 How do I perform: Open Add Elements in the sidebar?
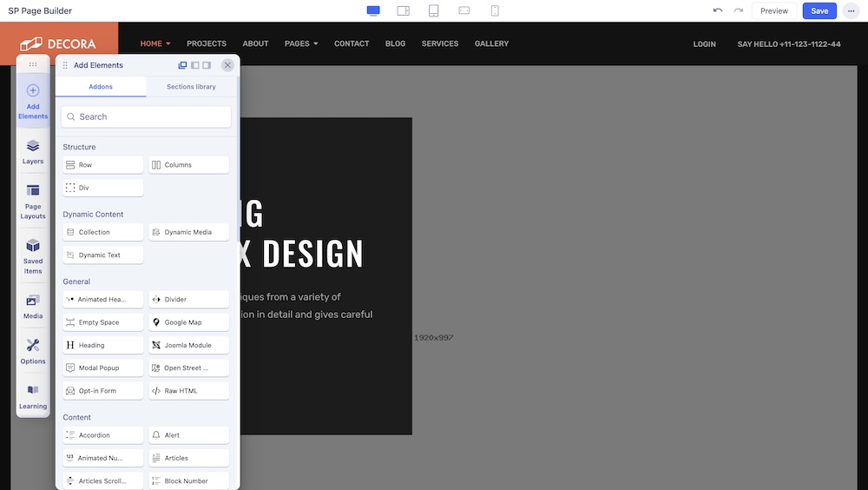[x=33, y=102]
